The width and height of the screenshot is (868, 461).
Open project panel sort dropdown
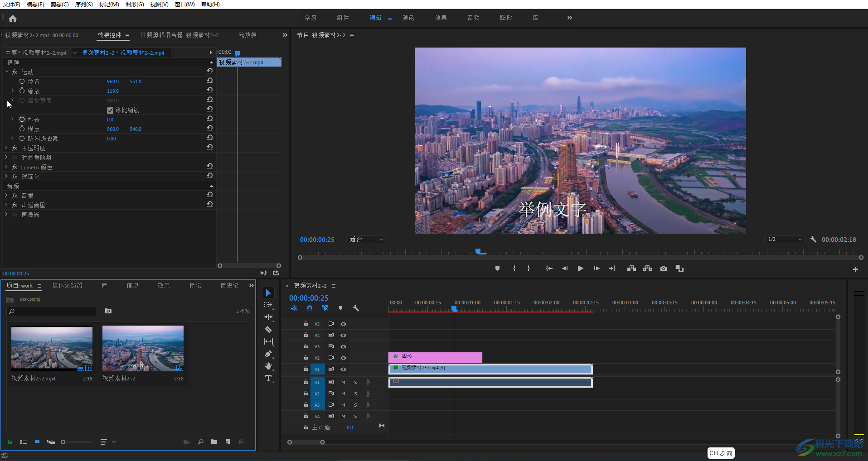pos(108,442)
